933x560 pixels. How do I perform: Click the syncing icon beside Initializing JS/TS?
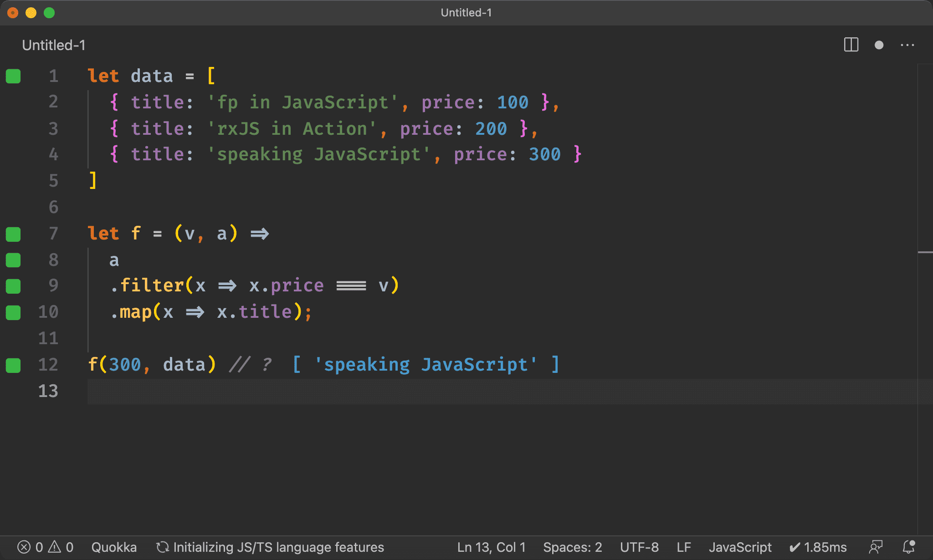[162, 547]
